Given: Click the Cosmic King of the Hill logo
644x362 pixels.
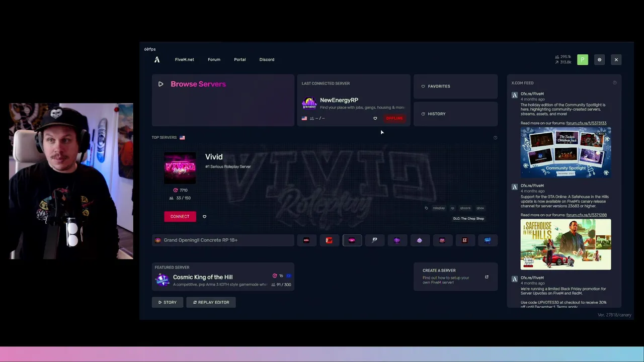Looking at the screenshot, I should [162, 280].
